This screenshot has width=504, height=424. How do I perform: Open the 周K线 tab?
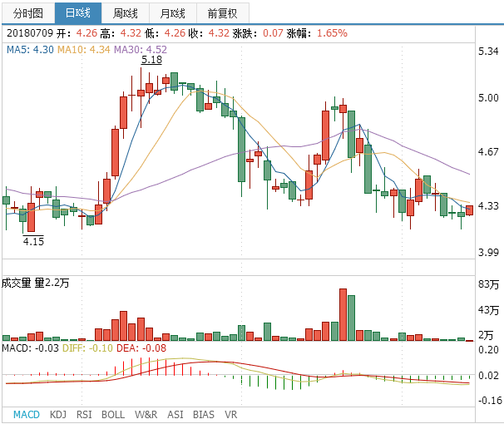coord(126,13)
